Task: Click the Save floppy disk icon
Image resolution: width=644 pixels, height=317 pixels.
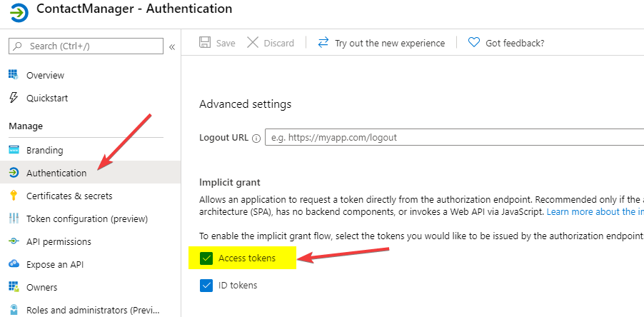Action: click(204, 43)
